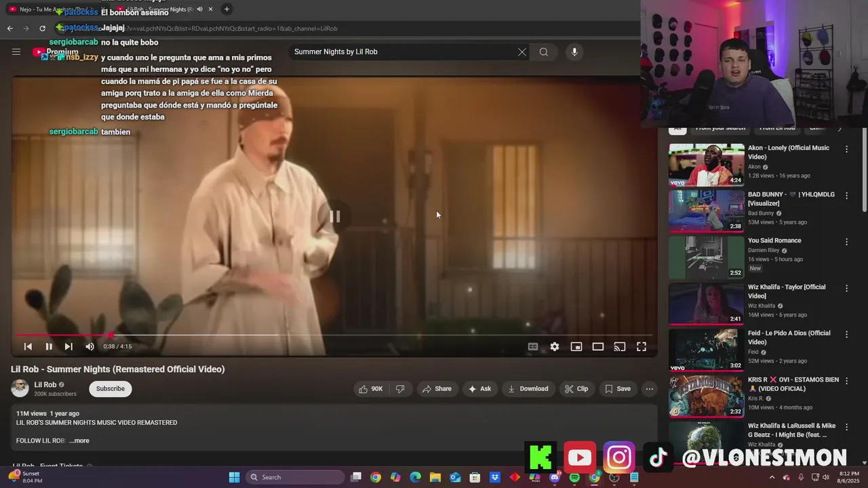
Task: Mute the video player volume
Action: [90, 346]
